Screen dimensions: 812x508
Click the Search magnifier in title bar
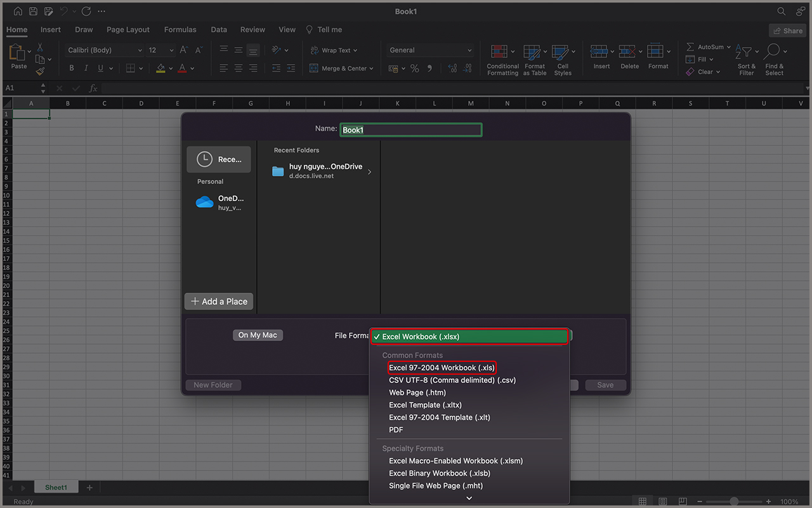click(x=782, y=11)
